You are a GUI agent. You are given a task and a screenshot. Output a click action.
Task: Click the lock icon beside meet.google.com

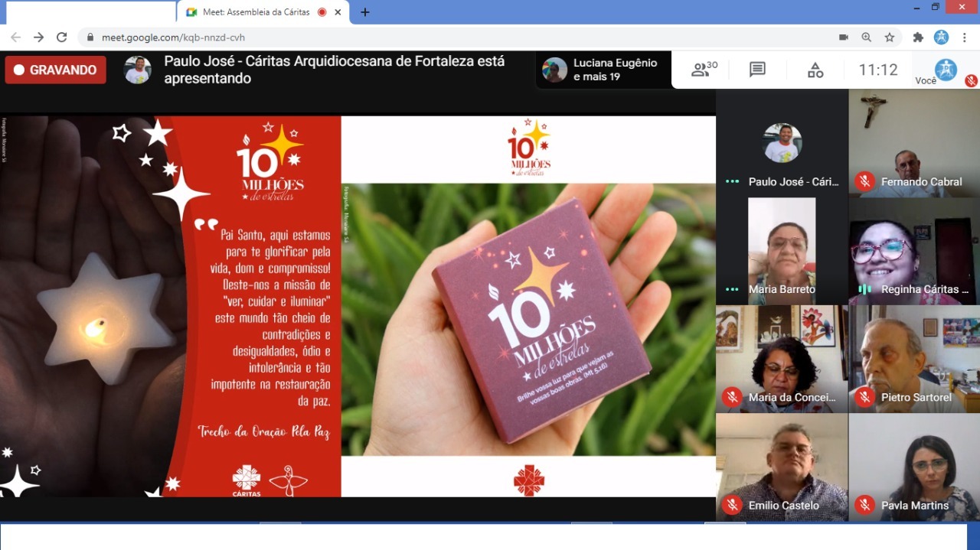click(x=90, y=37)
